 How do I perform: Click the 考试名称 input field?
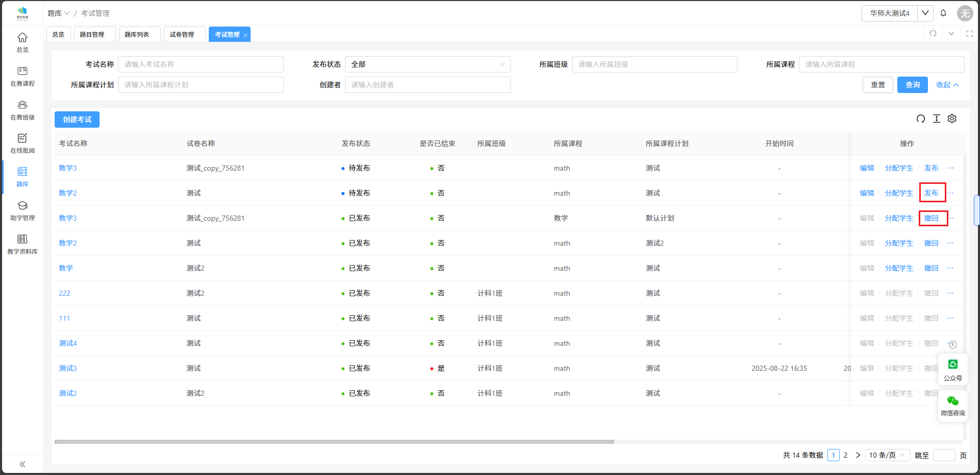pos(201,64)
